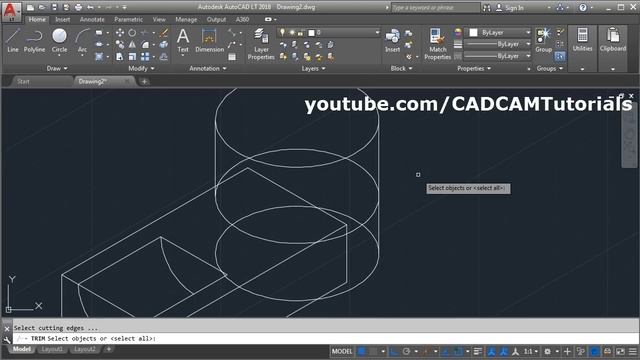
Task: Open the Insert ribbon tab
Action: tap(62, 19)
